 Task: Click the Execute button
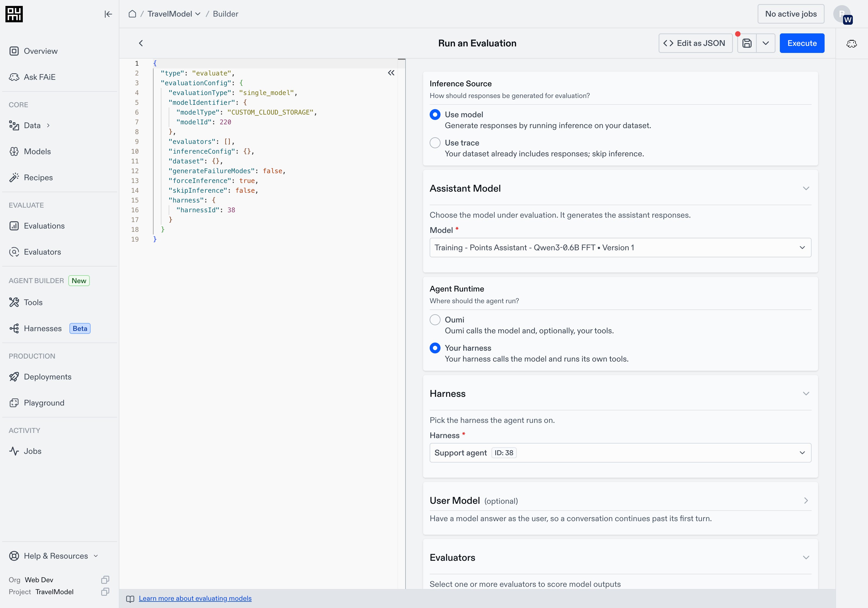(x=802, y=43)
